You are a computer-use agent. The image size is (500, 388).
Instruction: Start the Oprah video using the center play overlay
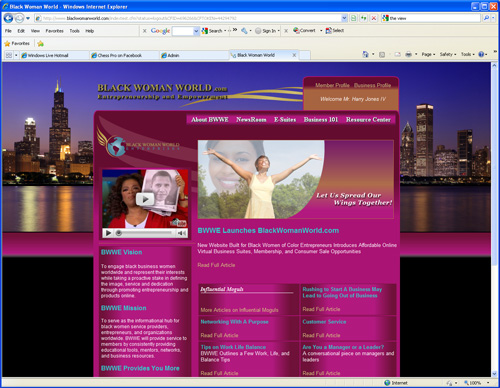145,199
